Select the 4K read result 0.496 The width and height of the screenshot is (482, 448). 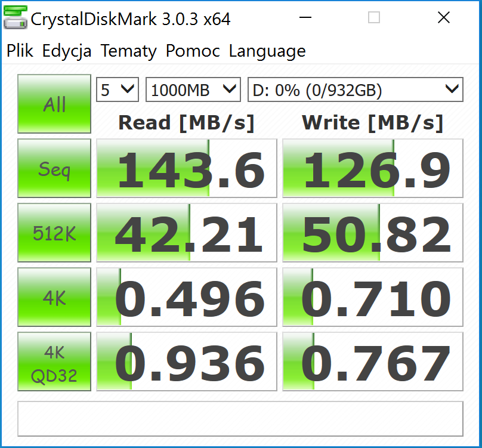[187, 297]
